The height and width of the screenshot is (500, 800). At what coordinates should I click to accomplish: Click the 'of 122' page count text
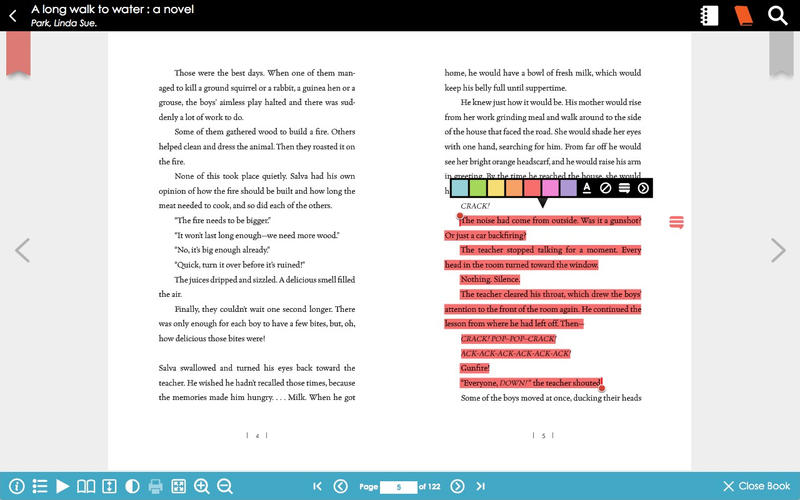430,487
